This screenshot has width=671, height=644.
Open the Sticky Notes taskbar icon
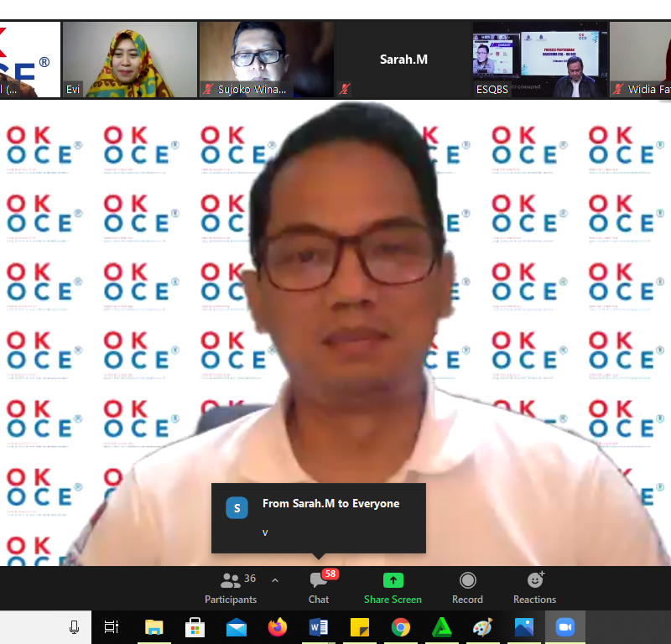pyautogui.click(x=360, y=627)
